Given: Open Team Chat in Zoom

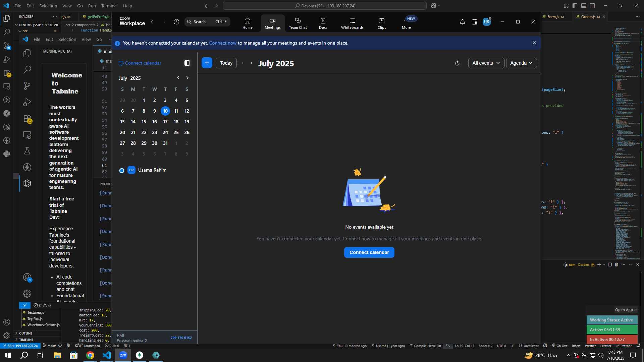Looking at the screenshot, I should (x=298, y=23).
